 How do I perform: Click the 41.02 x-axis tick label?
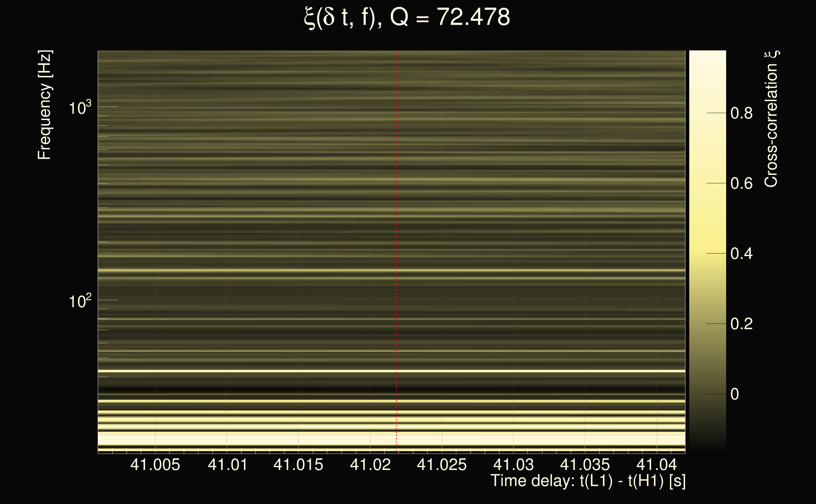click(x=370, y=465)
